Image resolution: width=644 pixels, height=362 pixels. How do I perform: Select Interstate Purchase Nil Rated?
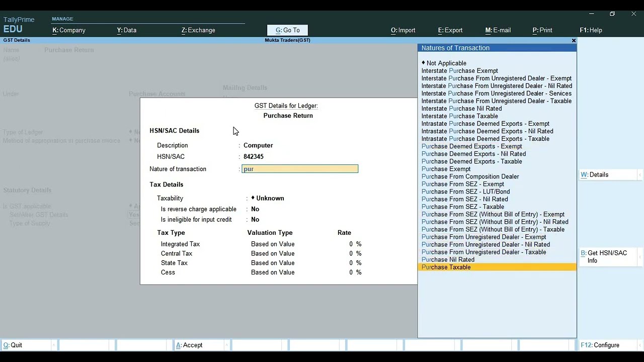click(497, 109)
